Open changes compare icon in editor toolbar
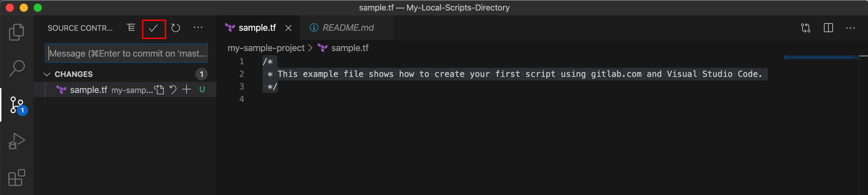 click(x=806, y=28)
